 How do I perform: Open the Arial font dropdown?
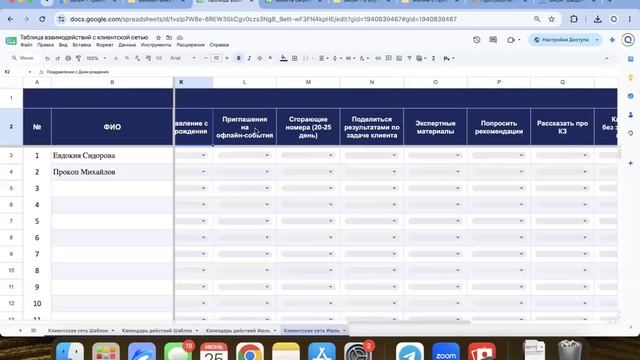coord(183,58)
